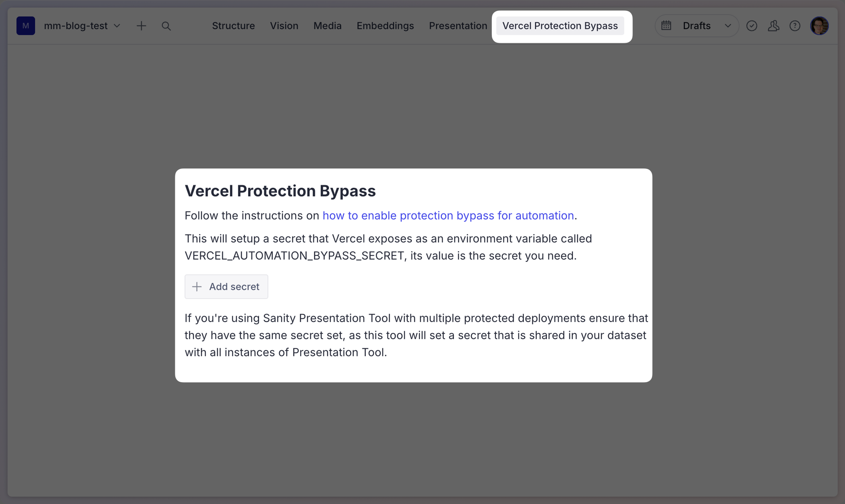
Task: Open the Embeddings tool
Action: click(x=385, y=26)
